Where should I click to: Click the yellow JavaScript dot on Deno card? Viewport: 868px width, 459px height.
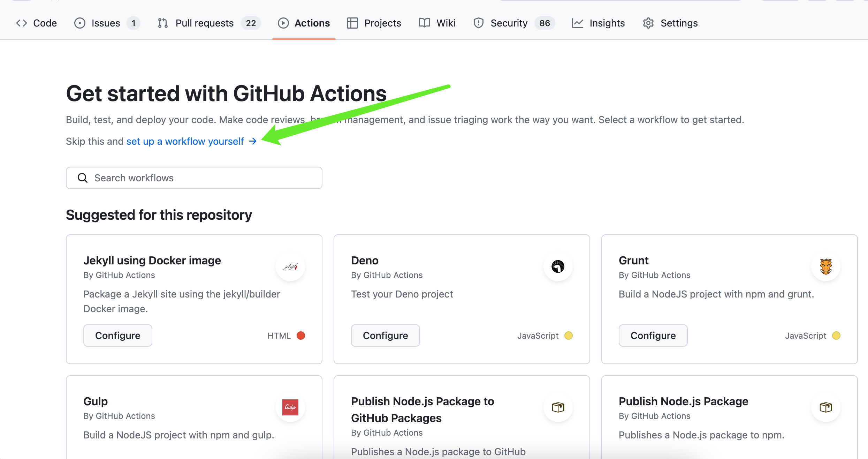(569, 336)
